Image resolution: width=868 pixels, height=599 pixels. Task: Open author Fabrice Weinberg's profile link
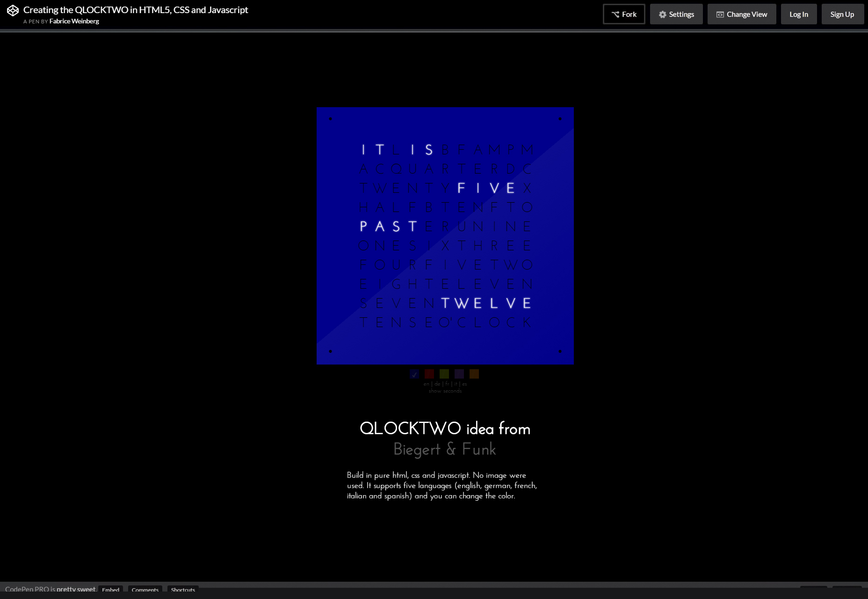click(74, 21)
